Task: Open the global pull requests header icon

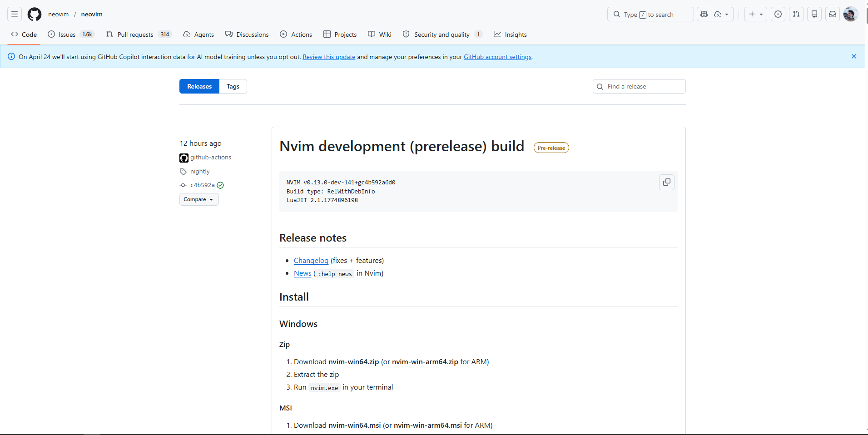Action: point(796,14)
